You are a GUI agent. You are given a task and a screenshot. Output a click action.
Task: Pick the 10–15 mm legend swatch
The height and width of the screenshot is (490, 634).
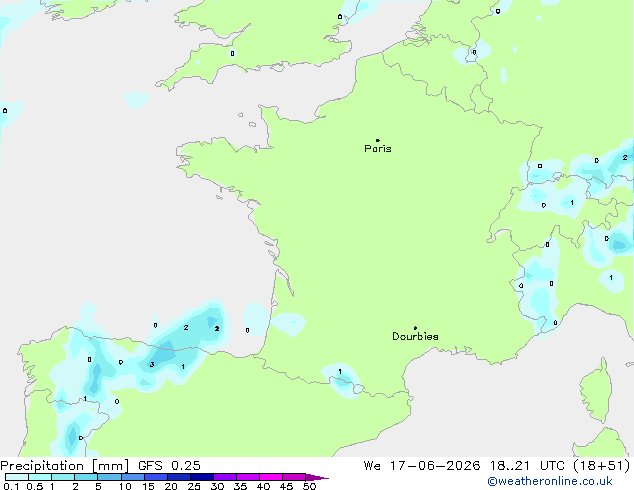133,477
